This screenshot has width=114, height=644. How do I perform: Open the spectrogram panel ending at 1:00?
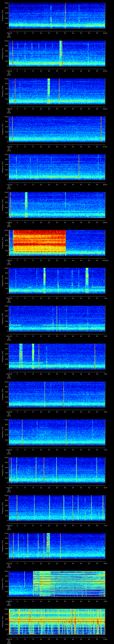tap(57, 280)
